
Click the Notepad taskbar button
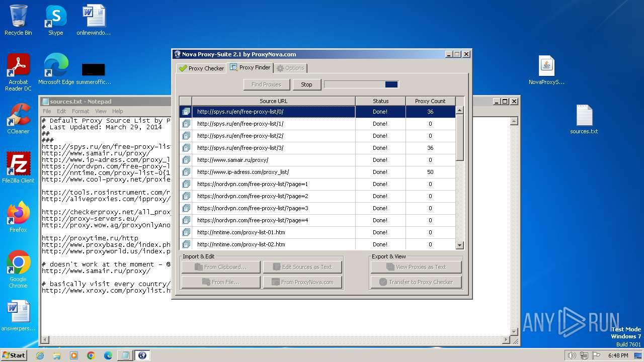(x=125, y=355)
